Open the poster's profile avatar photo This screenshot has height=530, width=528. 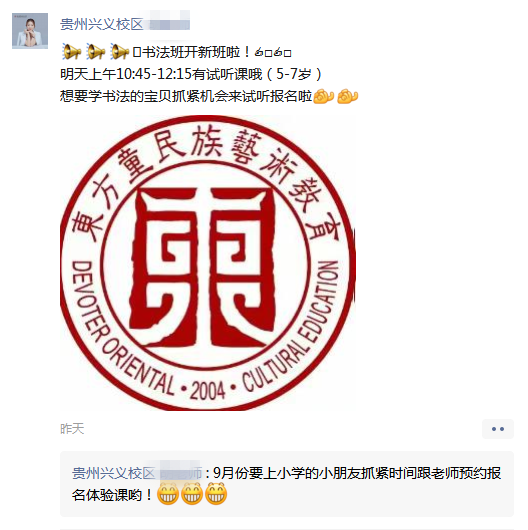pyautogui.click(x=30, y=31)
